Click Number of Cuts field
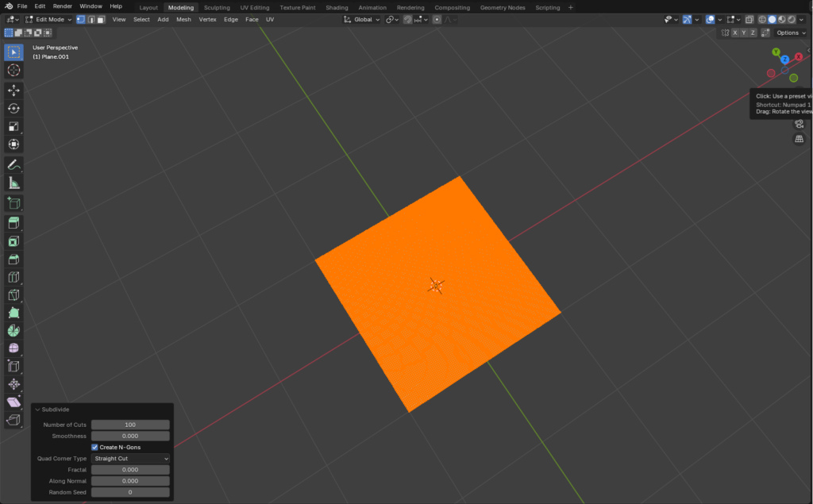This screenshot has width=813, height=504. pyautogui.click(x=131, y=425)
